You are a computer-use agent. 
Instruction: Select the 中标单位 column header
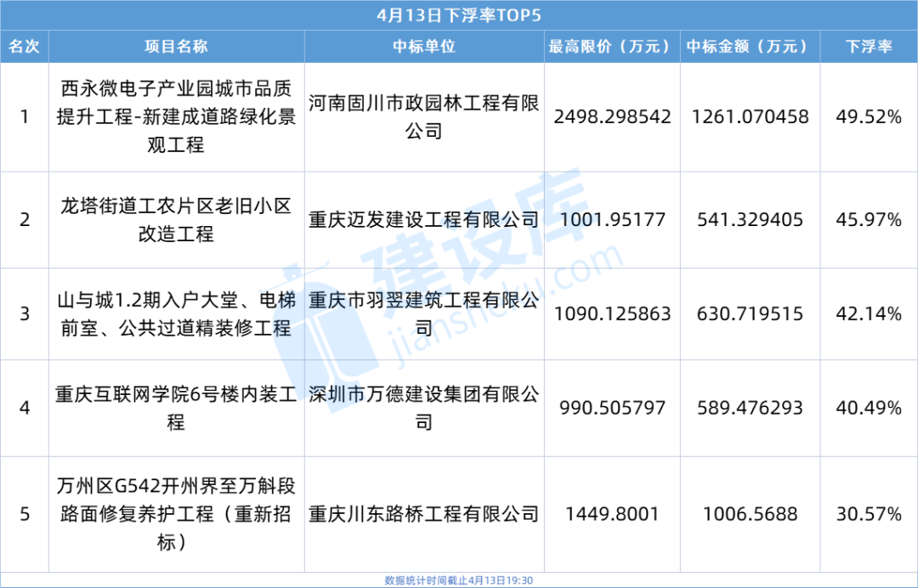[x=423, y=47]
